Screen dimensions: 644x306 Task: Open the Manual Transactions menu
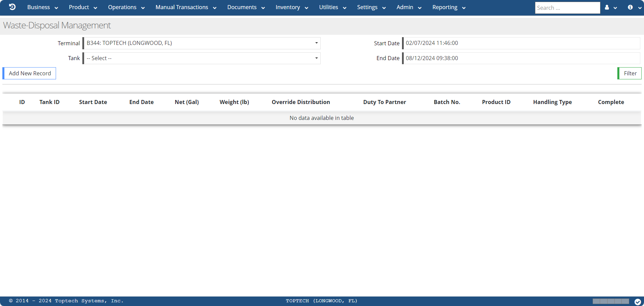186,7
